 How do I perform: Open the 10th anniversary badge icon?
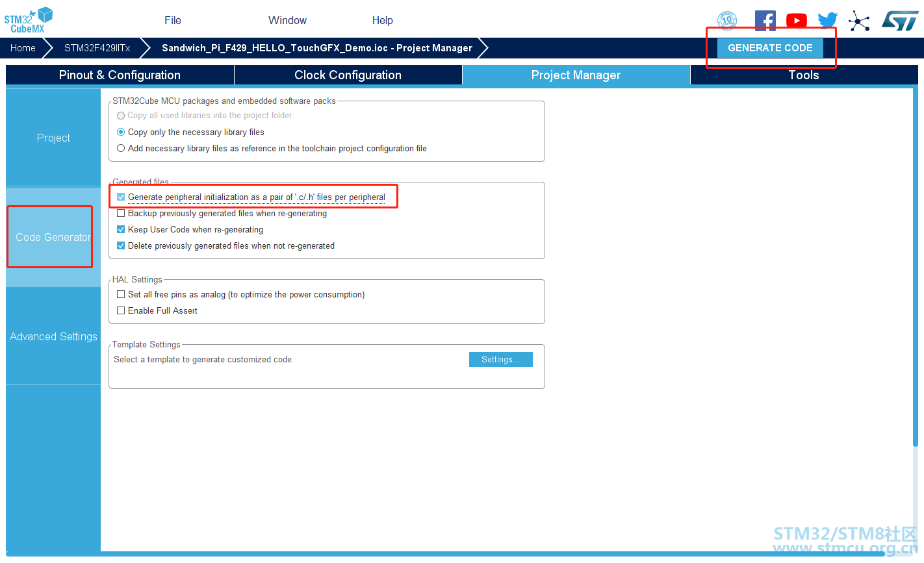727,21
